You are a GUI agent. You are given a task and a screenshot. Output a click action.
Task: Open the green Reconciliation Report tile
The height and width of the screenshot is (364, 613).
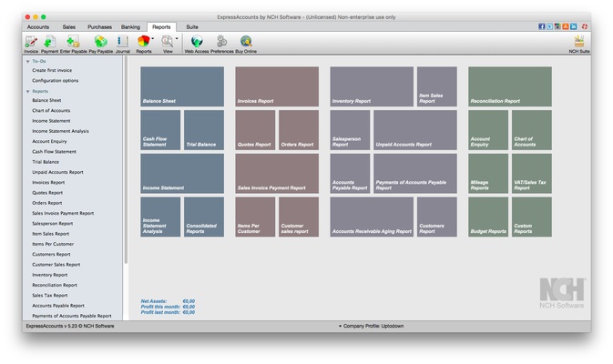click(x=510, y=86)
